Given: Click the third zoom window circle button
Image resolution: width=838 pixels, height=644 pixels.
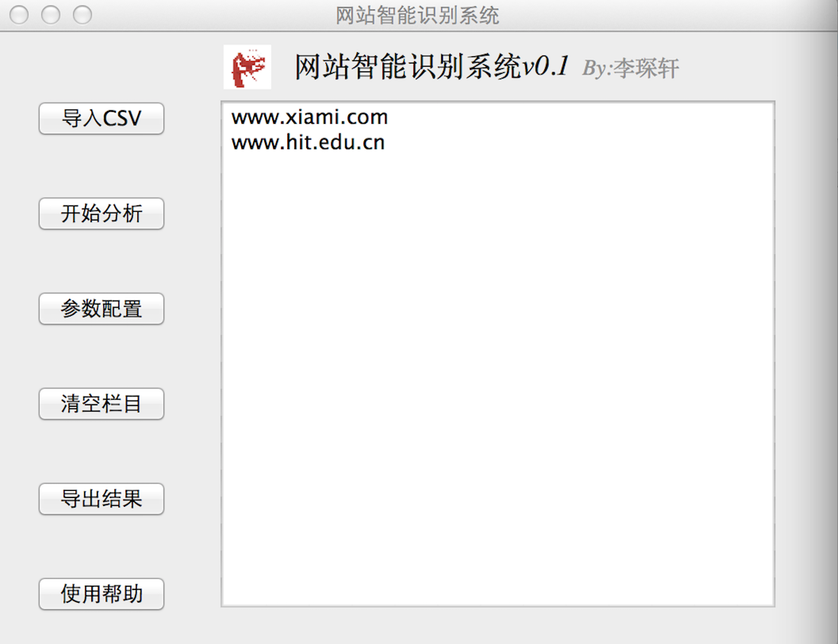Looking at the screenshot, I should coord(83,15).
